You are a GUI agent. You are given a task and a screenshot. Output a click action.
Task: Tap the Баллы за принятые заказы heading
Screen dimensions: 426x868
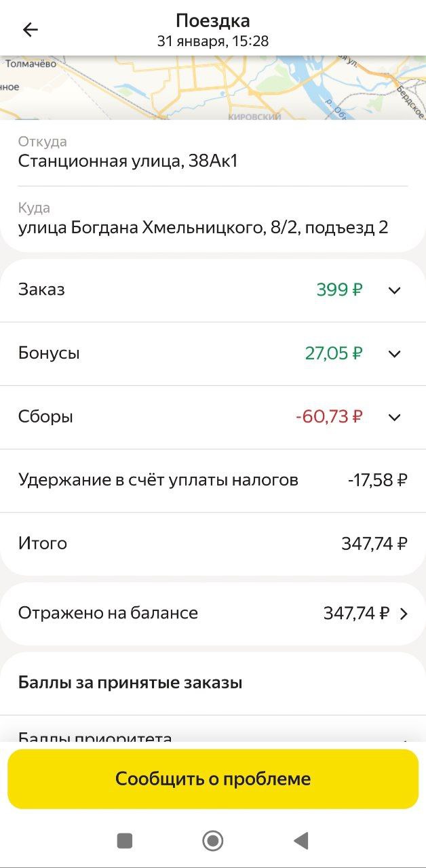pos(130,683)
